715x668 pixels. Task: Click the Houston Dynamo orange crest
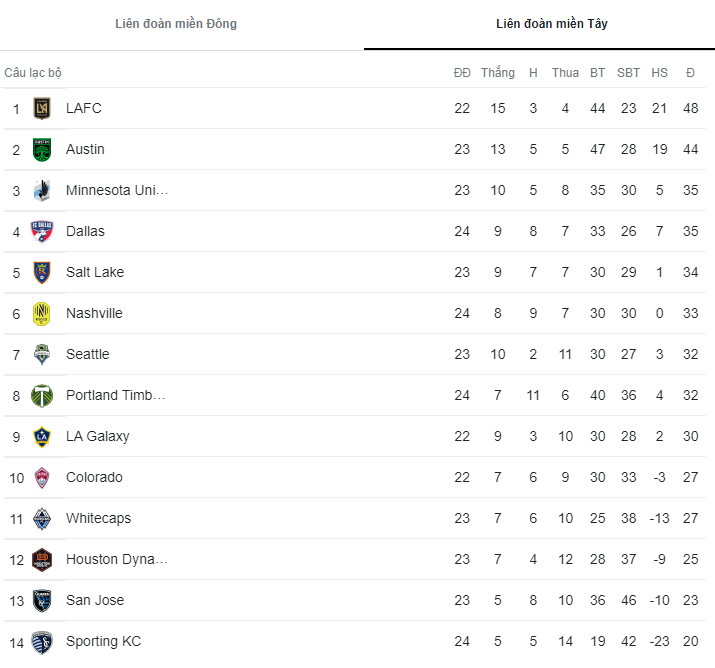point(41,559)
